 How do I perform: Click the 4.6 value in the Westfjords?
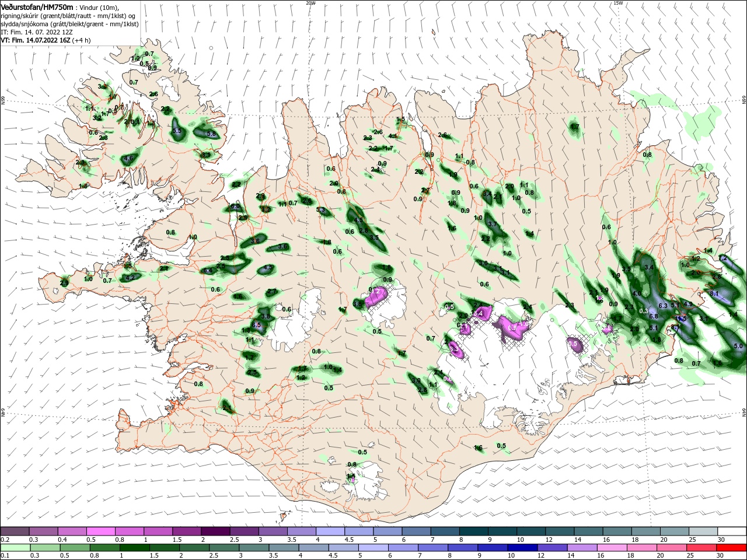129,158
